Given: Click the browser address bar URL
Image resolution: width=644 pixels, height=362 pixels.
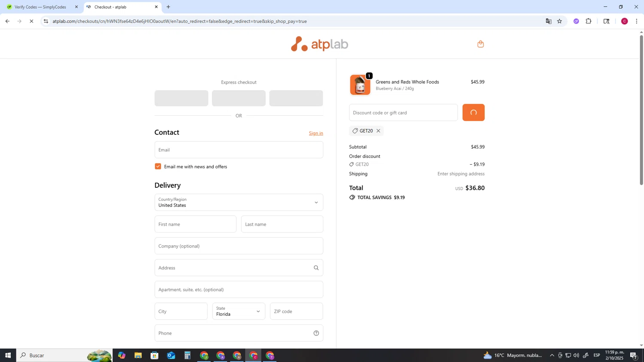Looking at the screenshot, I should [179, 21].
